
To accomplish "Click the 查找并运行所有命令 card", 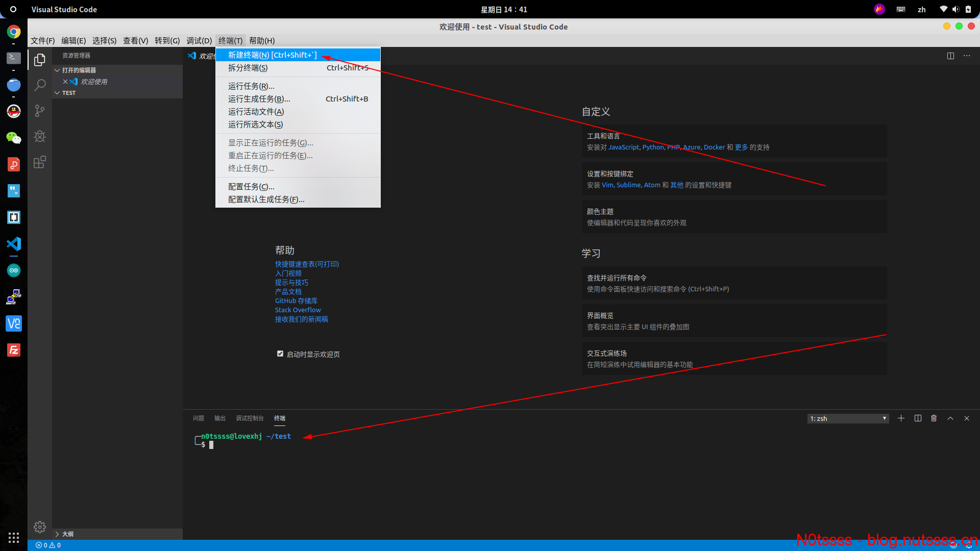I will (734, 283).
